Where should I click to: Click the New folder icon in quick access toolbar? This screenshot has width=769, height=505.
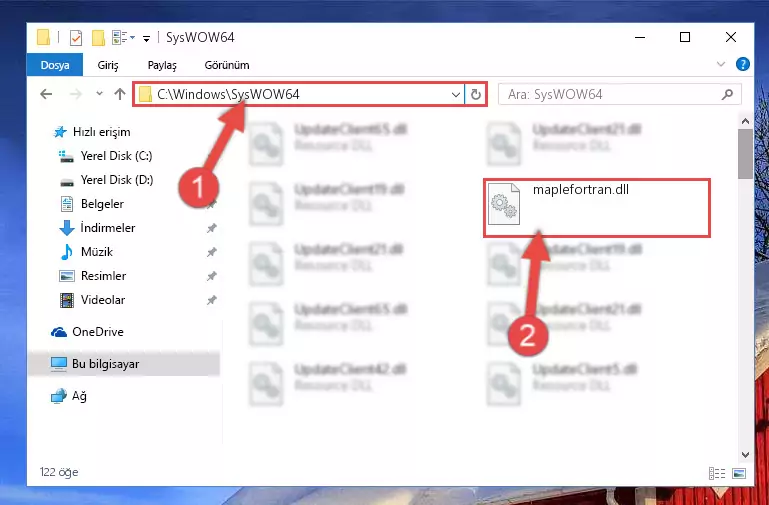[99, 38]
